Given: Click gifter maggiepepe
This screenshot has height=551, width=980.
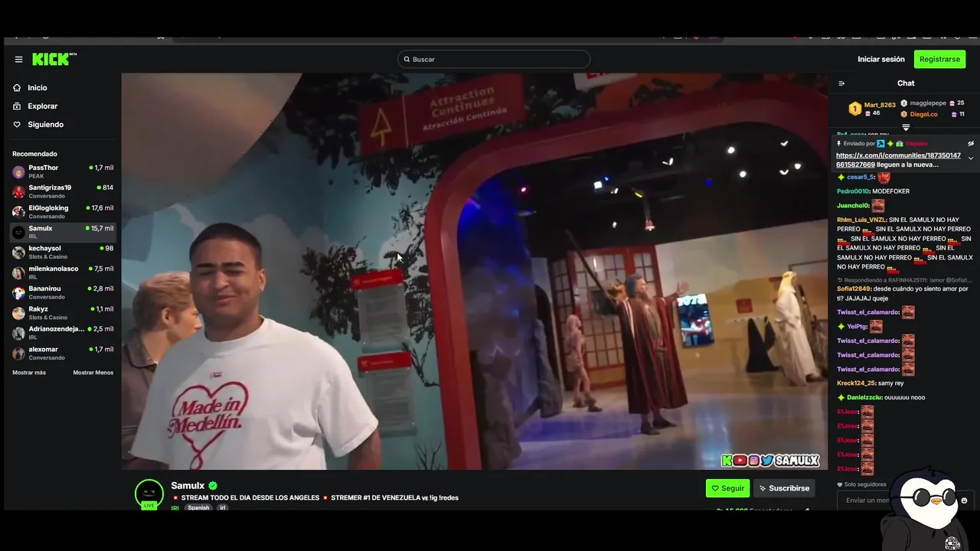Looking at the screenshot, I should (x=928, y=103).
